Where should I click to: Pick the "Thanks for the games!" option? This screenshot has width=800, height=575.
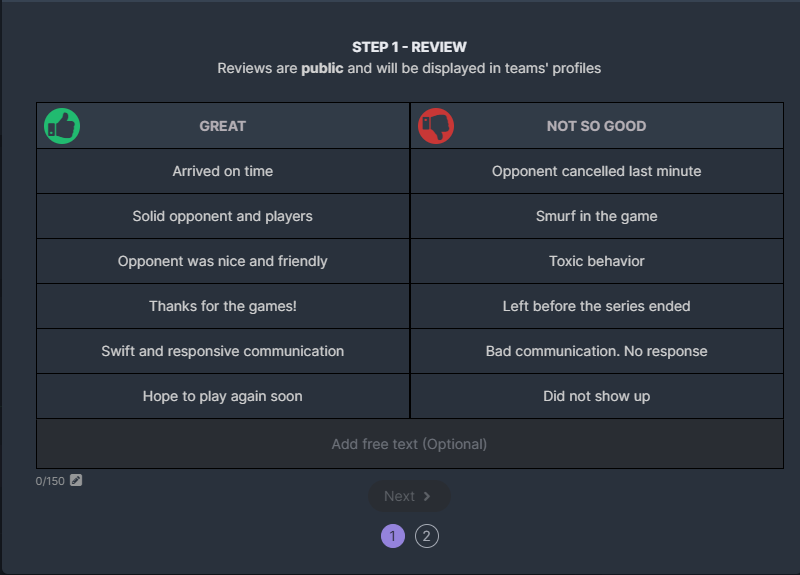223,306
